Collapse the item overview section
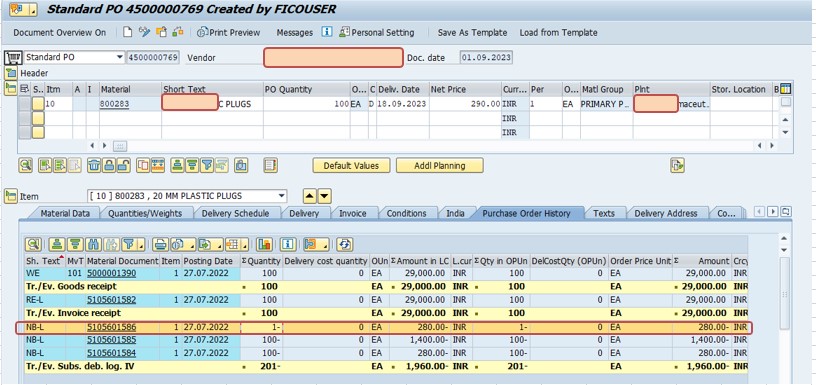The width and height of the screenshot is (816, 385). pyautogui.click(x=10, y=88)
